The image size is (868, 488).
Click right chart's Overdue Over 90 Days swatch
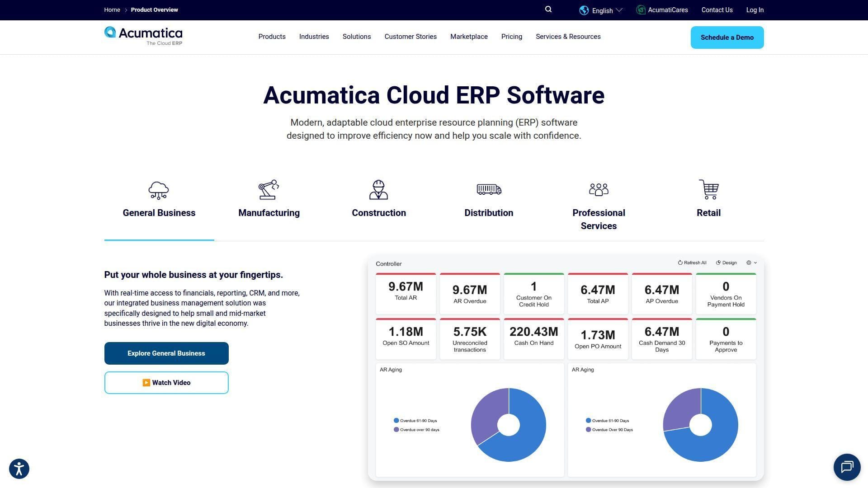click(588, 430)
